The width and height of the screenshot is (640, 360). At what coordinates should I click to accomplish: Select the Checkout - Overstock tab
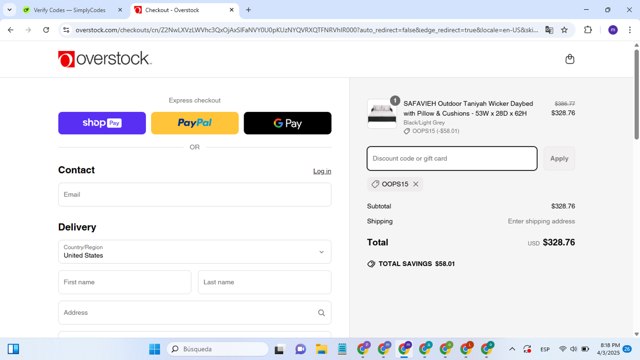pos(172,10)
